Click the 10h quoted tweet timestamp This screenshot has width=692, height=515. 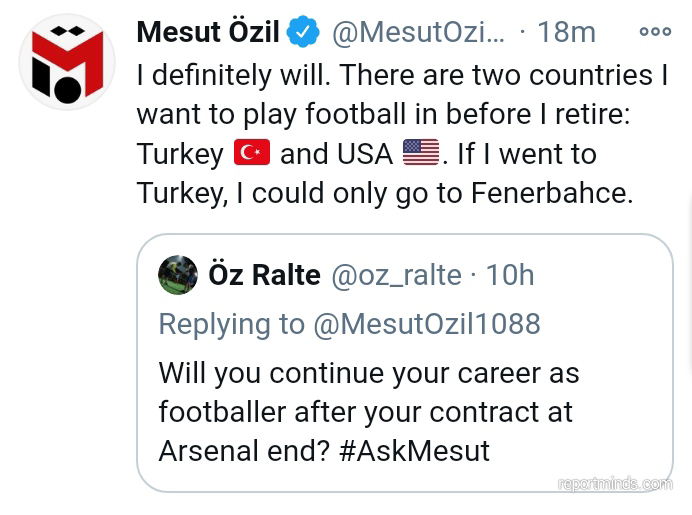(x=510, y=275)
